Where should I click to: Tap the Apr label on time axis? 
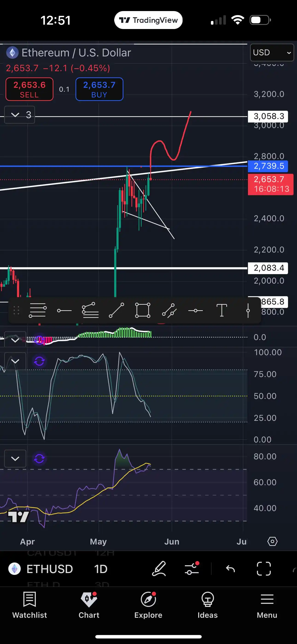[27, 542]
